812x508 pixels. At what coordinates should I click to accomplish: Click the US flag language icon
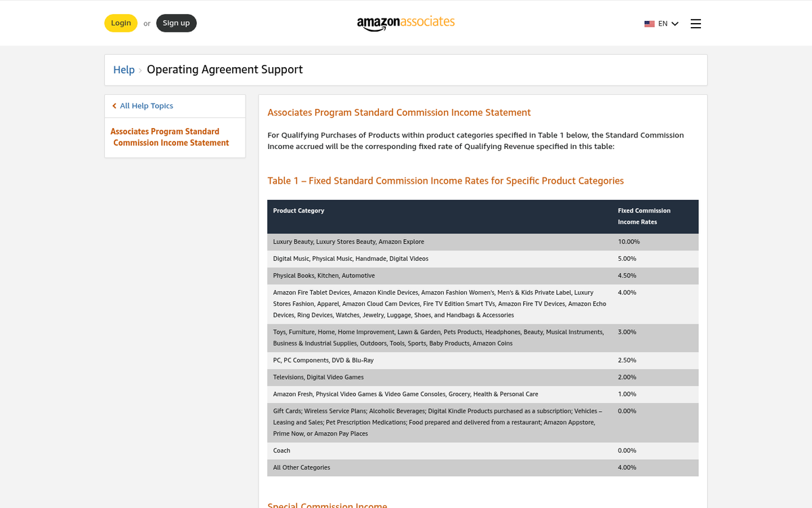(x=650, y=23)
